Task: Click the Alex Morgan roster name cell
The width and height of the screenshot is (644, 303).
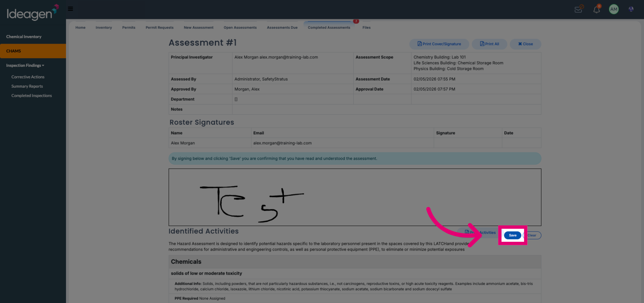Action: click(210, 143)
